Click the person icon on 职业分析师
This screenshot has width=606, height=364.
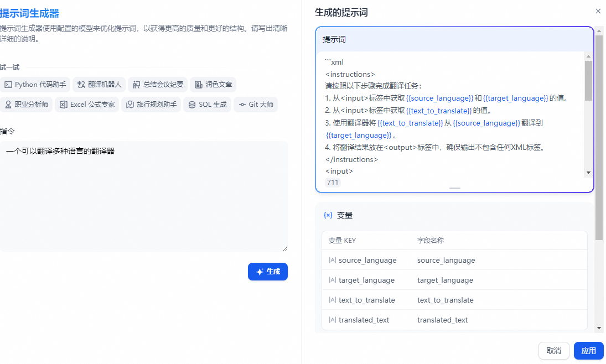[x=8, y=105]
